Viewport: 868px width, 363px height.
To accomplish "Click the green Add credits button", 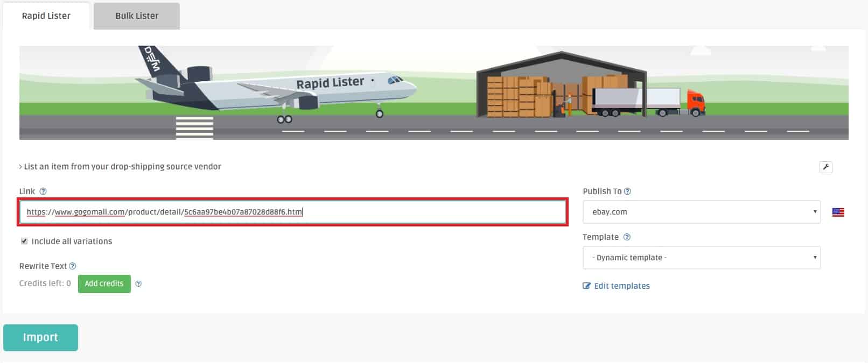I will click(104, 283).
